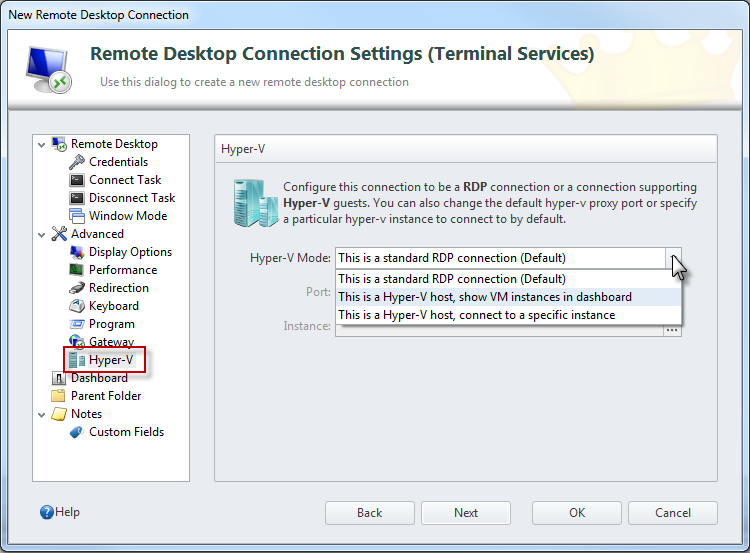Click the Custom Fields tag icon
Screen dimensions: 750x553
pos(77,432)
